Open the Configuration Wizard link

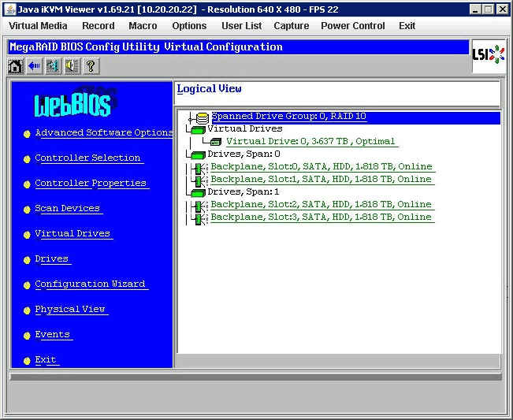(x=90, y=284)
